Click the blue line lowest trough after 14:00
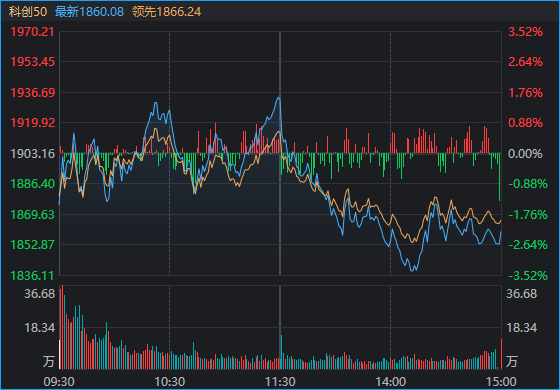The width and height of the screenshot is (560, 390). [x=413, y=270]
